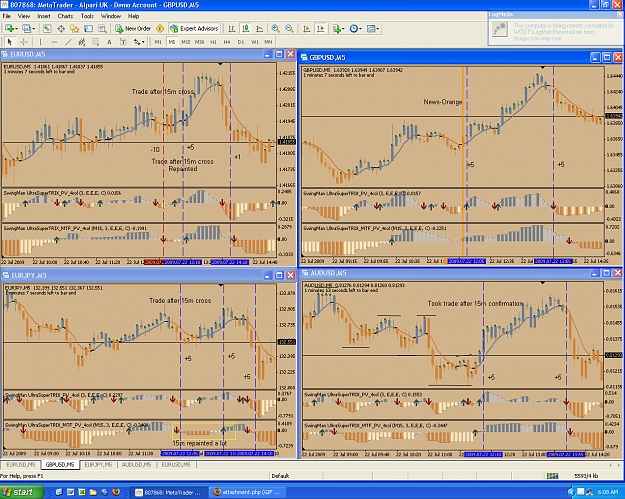Show the Market Watch panel icon
Image resolution: width=625 pixels, height=499 pixels.
point(47,28)
